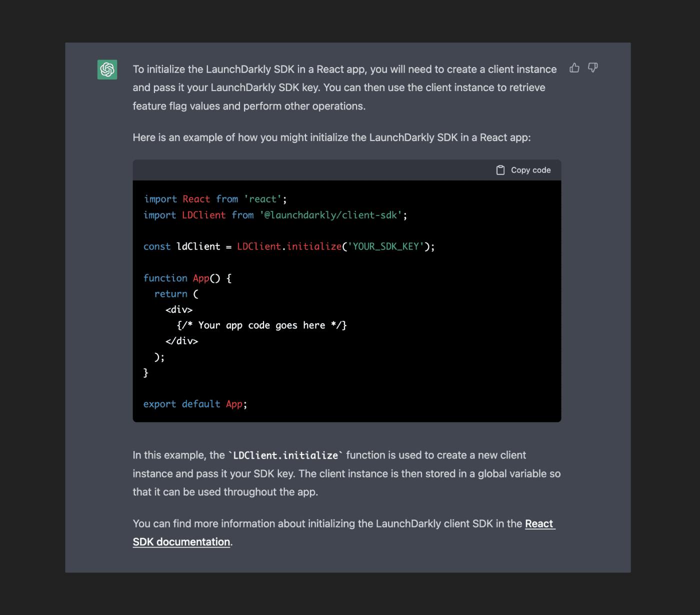Click the "export default App;" code line
Image resolution: width=700 pixels, height=615 pixels.
point(195,404)
